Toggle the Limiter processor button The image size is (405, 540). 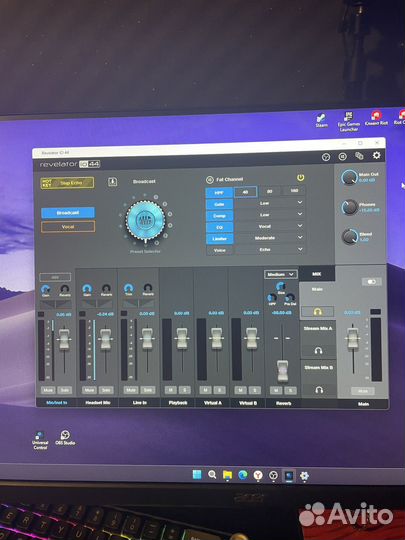[x=220, y=238]
